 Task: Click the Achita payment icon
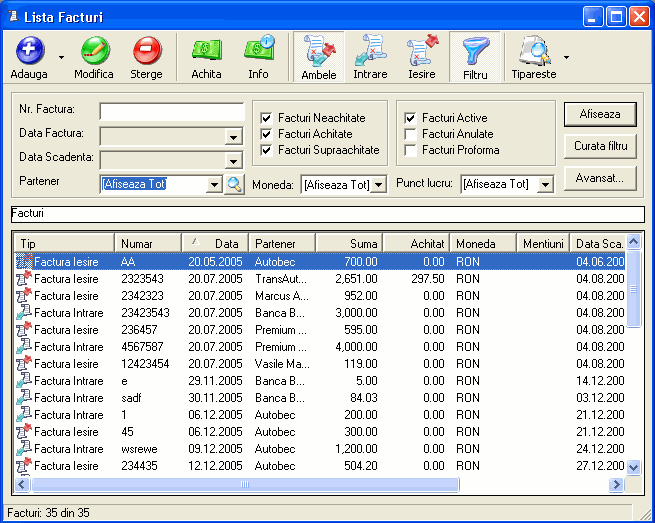click(206, 50)
